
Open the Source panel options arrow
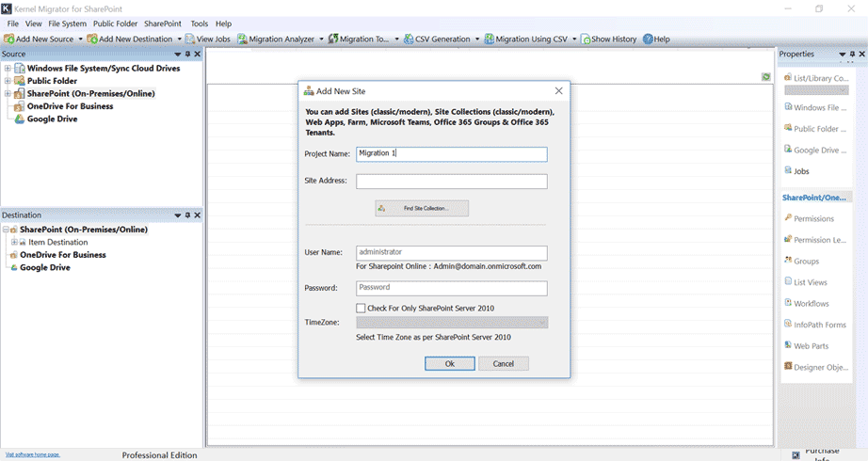click(178, 55)
